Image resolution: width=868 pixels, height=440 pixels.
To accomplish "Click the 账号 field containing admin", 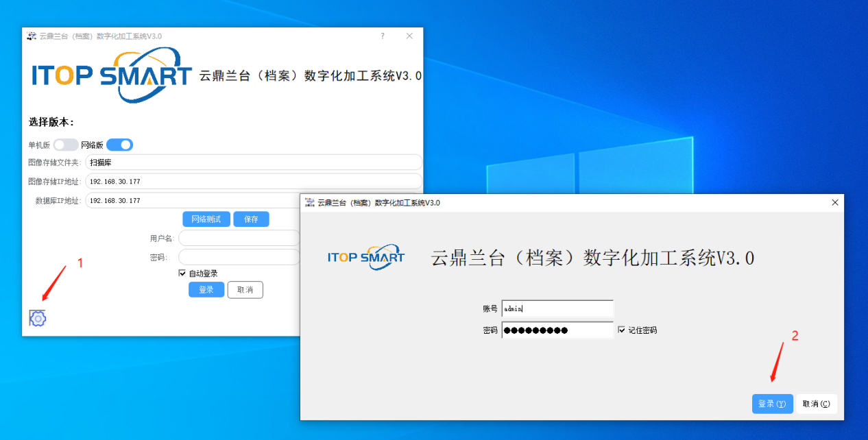I will tap(557, 308).
